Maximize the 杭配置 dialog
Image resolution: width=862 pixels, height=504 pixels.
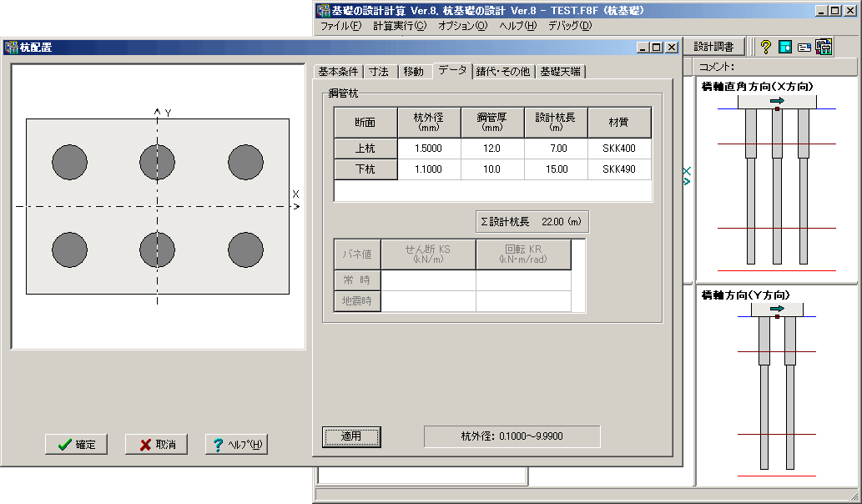[657, 48]
